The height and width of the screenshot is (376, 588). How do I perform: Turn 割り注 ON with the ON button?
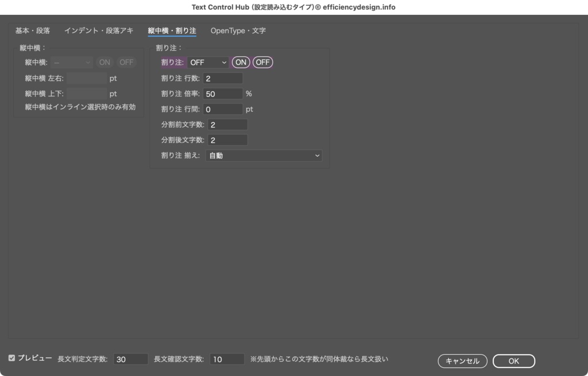click(241, 62)
